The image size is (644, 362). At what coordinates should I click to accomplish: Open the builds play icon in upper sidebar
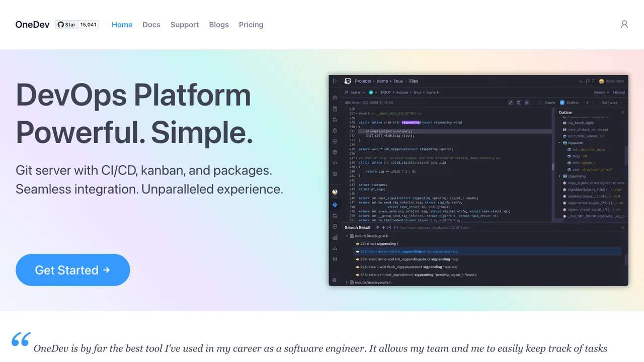tap(335, 141)
